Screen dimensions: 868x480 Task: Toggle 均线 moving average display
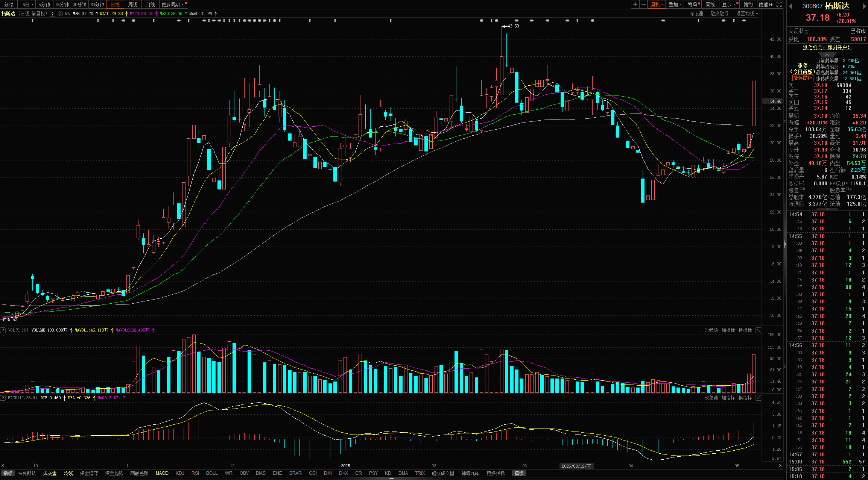68,473
